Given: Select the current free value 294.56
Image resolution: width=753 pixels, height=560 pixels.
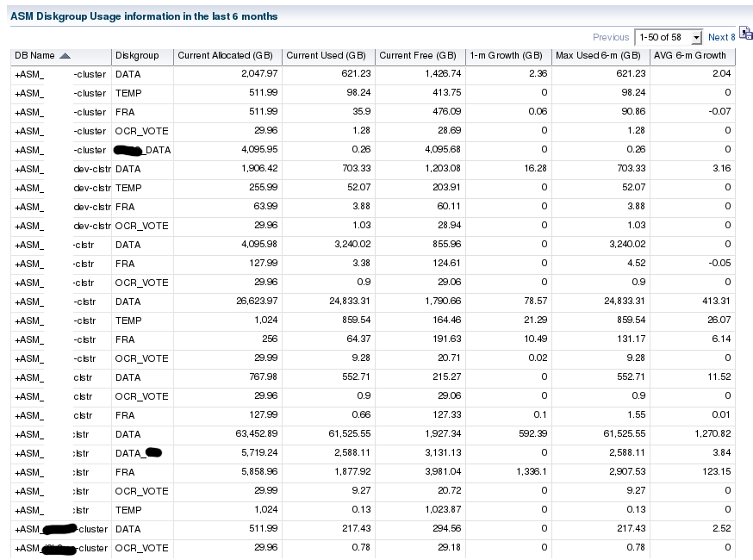Looking at the screenshot, I should pos(446,528).
